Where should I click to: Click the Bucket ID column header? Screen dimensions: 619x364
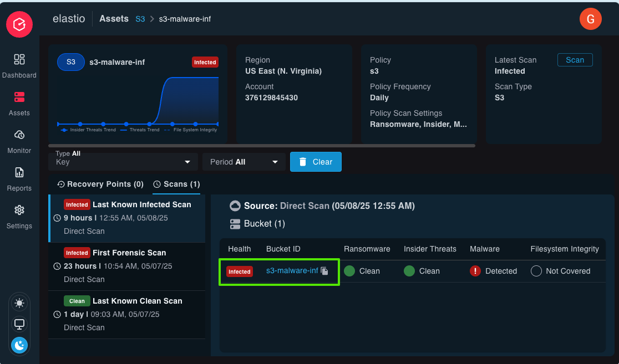[x=283, y=249]
